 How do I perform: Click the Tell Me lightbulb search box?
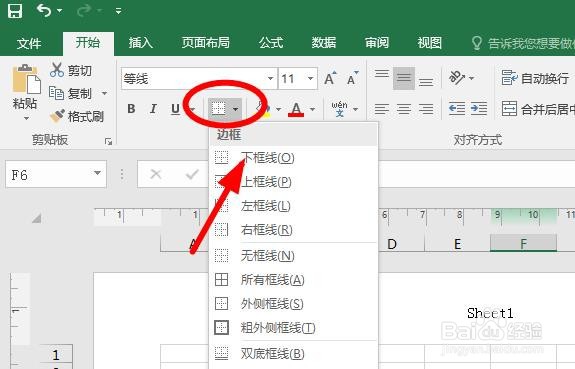point(523,44)
